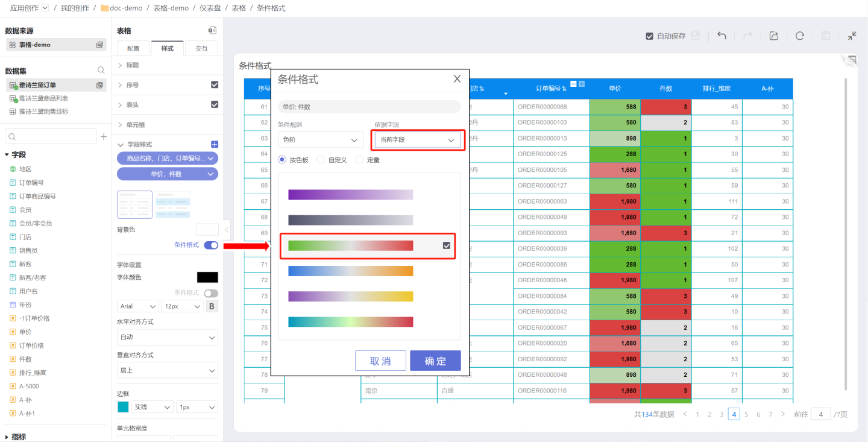This screenshot has width=868, height=442.
Task: Click the plus icon to add field style
Action: (214, 145)
